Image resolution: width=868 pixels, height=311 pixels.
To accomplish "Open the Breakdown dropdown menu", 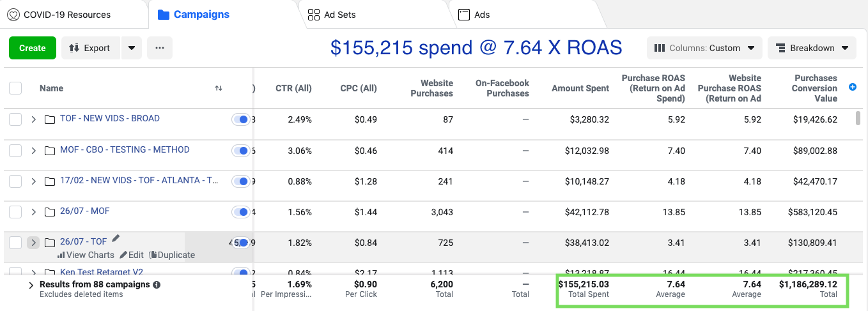I will point(812,48).
